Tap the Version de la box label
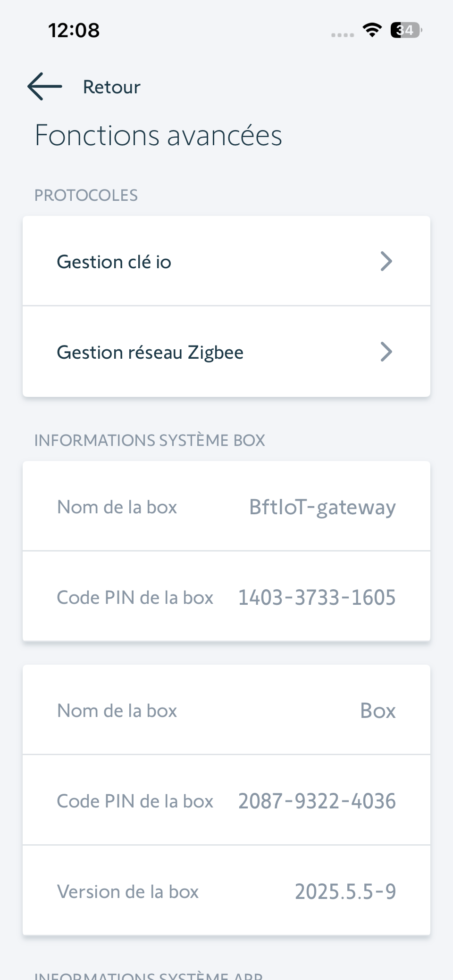This screenshot has height=980, width=453. click(128, 892)
